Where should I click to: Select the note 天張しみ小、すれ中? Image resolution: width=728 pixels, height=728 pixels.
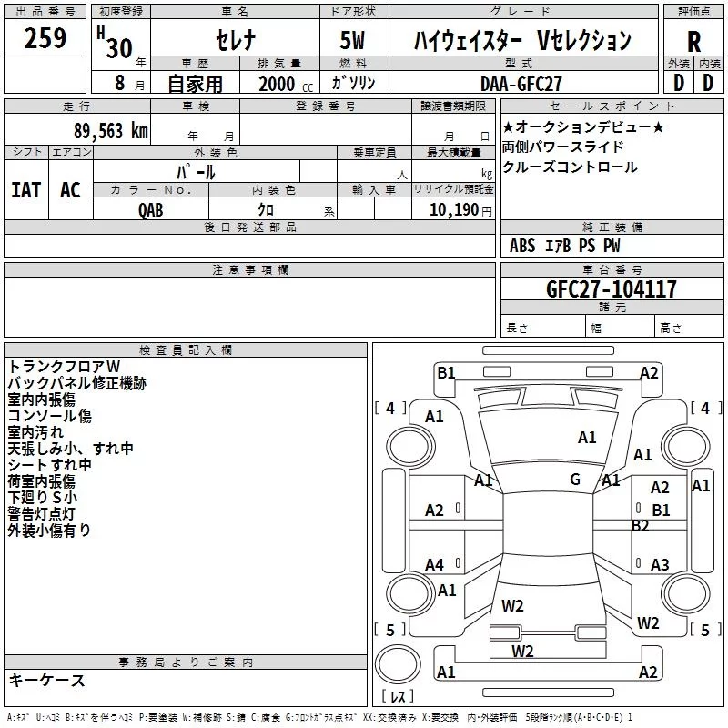[71, 448]
